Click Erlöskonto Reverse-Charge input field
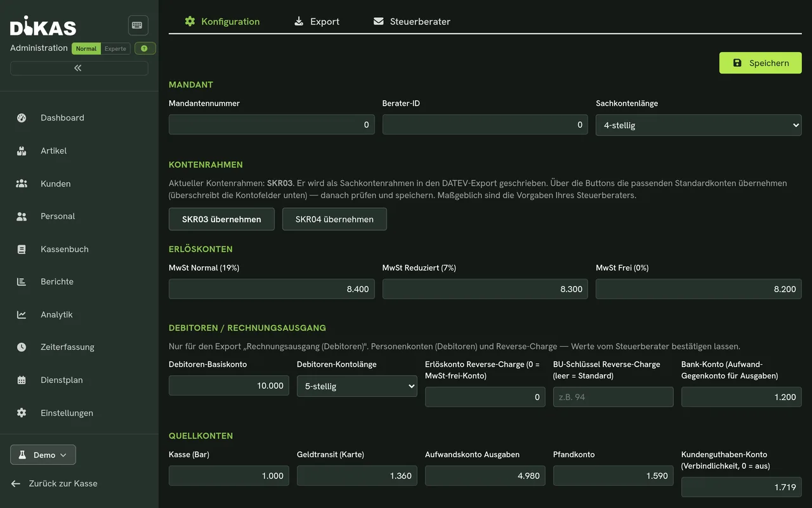812x508 pixels. [485, 397]
